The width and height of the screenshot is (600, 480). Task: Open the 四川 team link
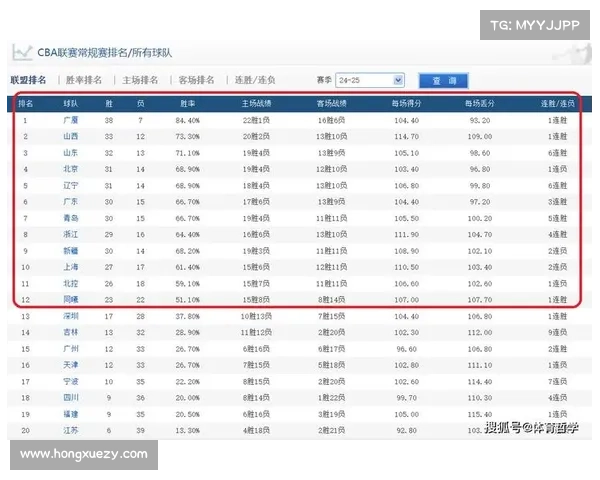tap(71, 398)
